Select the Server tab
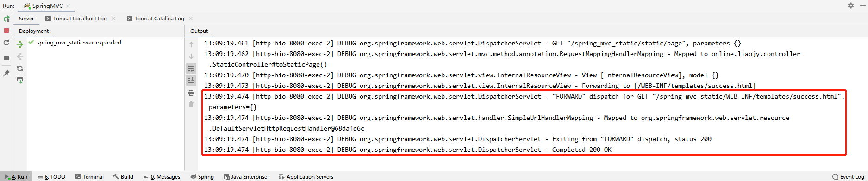The height and width of the screenshot is (181, 868). tap(26, 19)
